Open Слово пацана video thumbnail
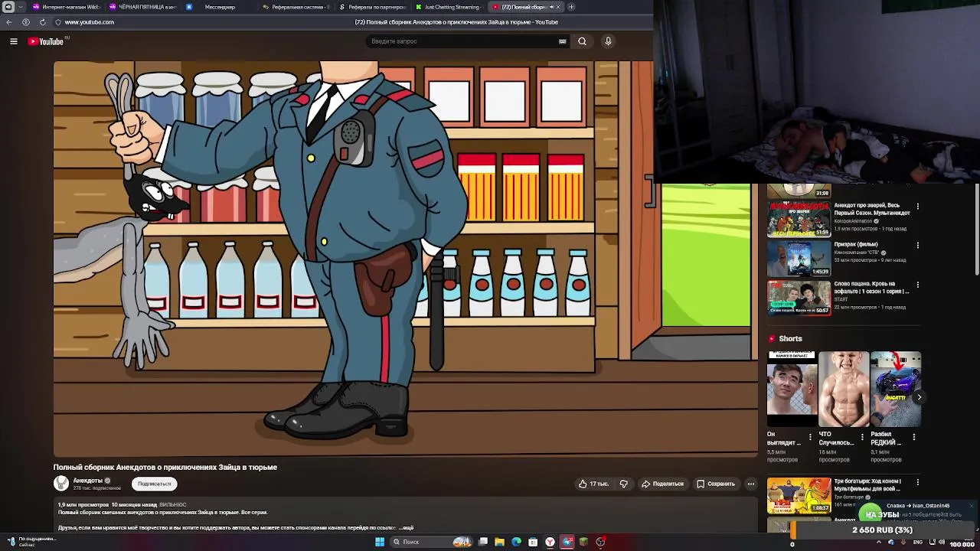Viewport: 980px width, 551px height. 799,298
